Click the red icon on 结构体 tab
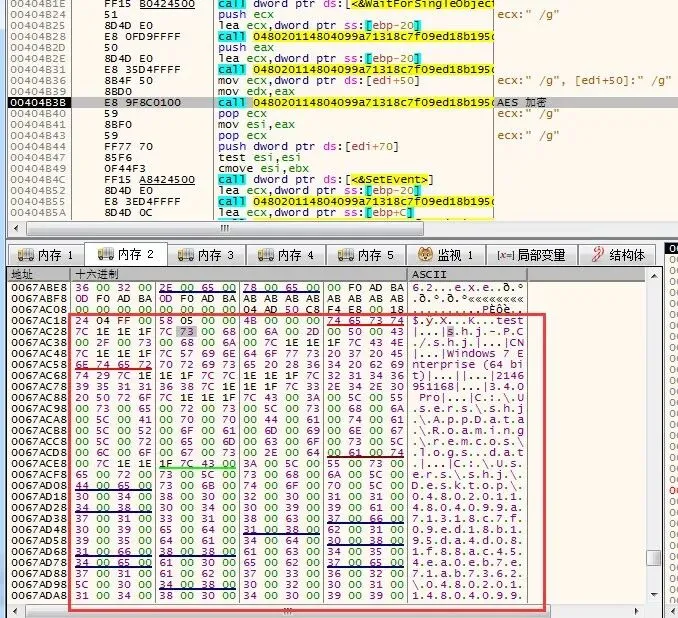The image size is (678, 618). [598, 254]
